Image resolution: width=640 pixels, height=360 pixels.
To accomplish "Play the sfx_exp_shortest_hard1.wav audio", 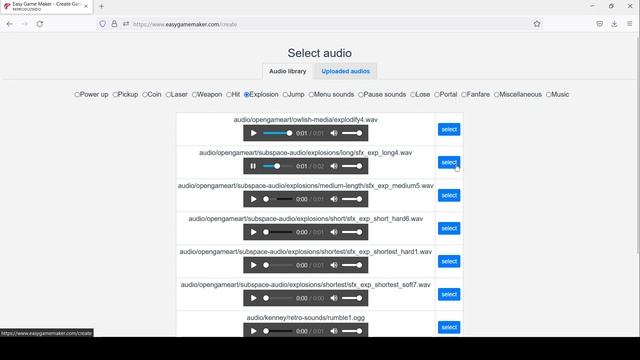I will coord(253,265).
